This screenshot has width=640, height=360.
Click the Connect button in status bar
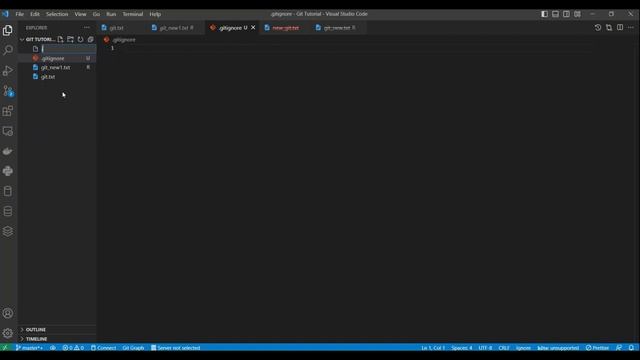pyautogui.click(x=103, y=348)
